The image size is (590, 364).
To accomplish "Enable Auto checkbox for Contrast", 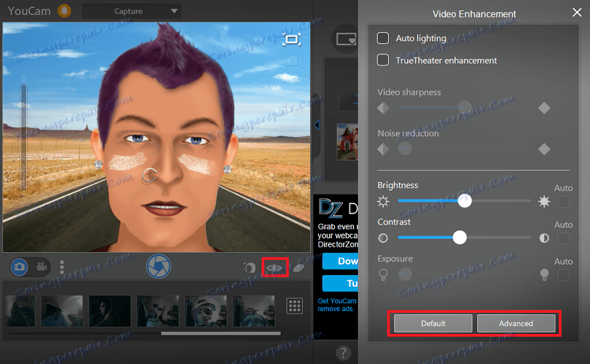I will coord(563,238).
